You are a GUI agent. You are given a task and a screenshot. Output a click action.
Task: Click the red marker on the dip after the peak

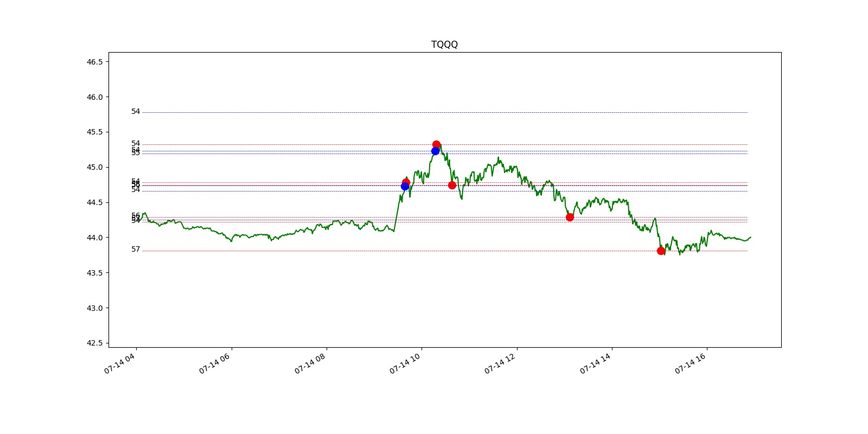[x=452, y=185]
